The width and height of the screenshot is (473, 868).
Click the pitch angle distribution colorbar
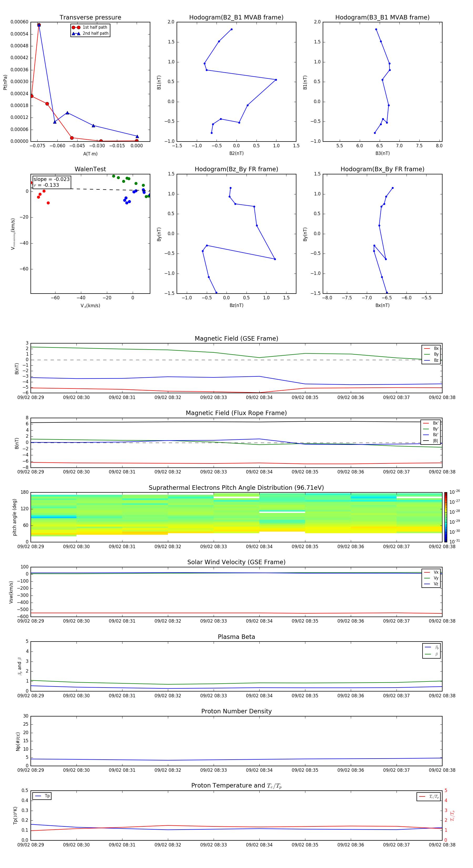[445, 517]
